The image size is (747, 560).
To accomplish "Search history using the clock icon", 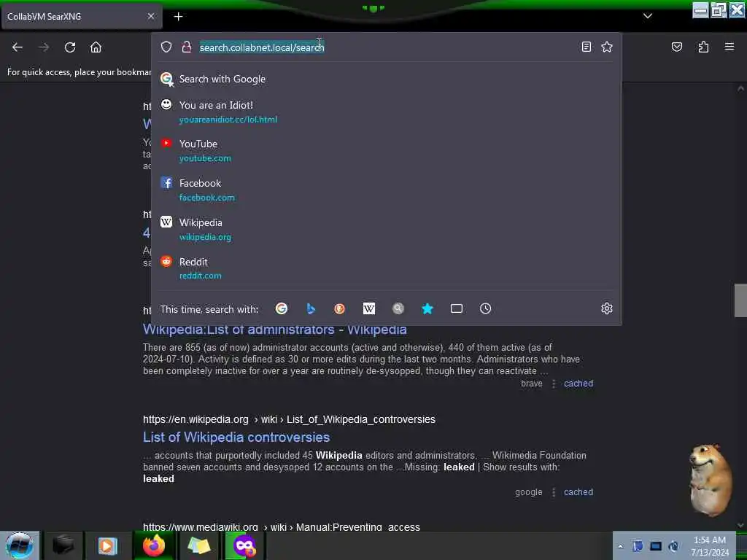I will click(x=485, y=308).
